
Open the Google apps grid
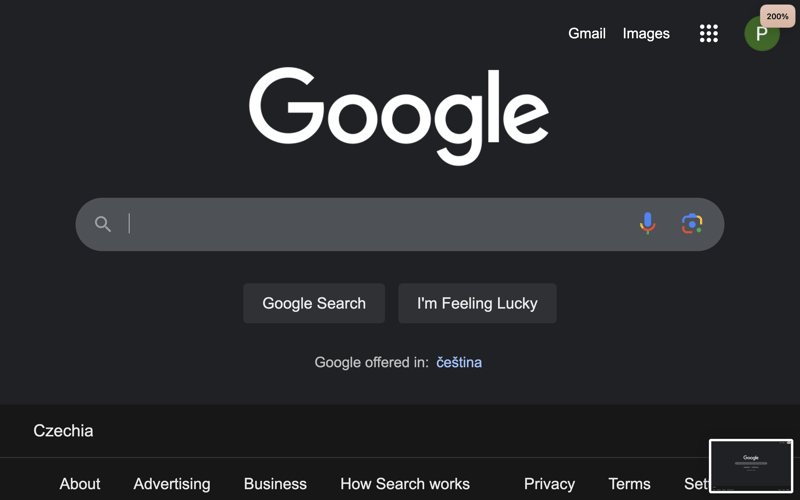coord(709,34)
